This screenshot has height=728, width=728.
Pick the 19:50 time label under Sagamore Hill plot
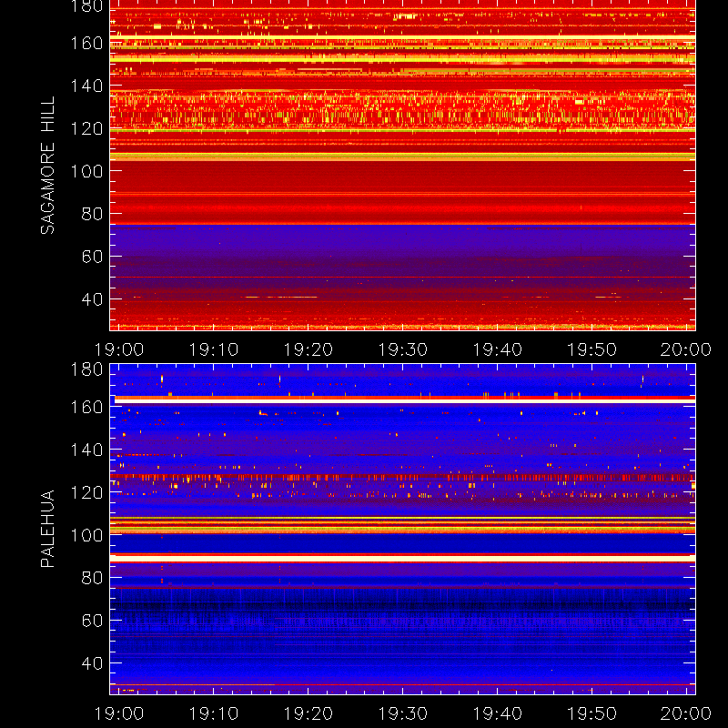pos(592,349)
